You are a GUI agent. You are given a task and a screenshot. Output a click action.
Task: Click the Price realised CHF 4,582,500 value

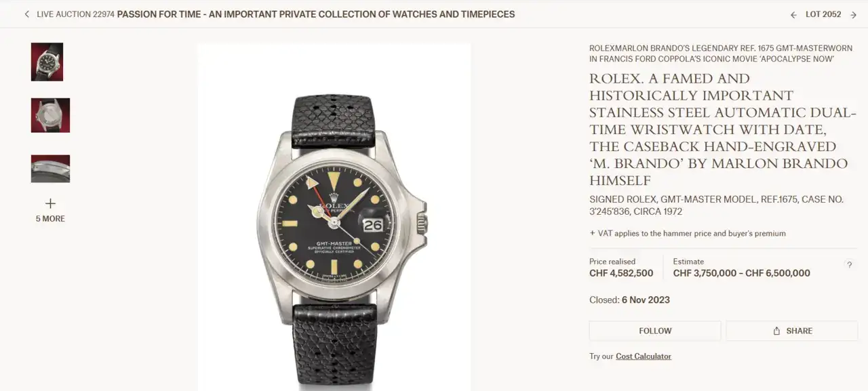621,273
